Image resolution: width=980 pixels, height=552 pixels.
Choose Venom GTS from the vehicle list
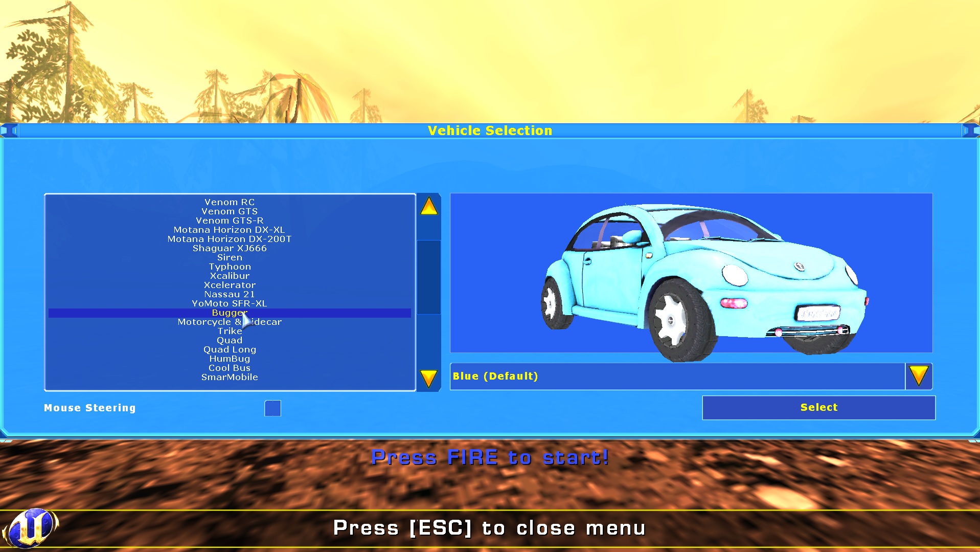[x=230, y=211]
